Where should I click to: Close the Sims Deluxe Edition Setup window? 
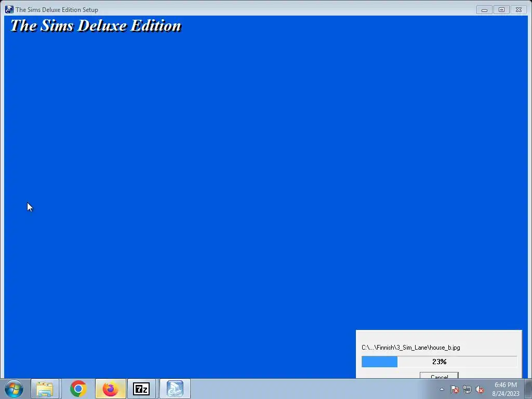[x=519, y=10]
